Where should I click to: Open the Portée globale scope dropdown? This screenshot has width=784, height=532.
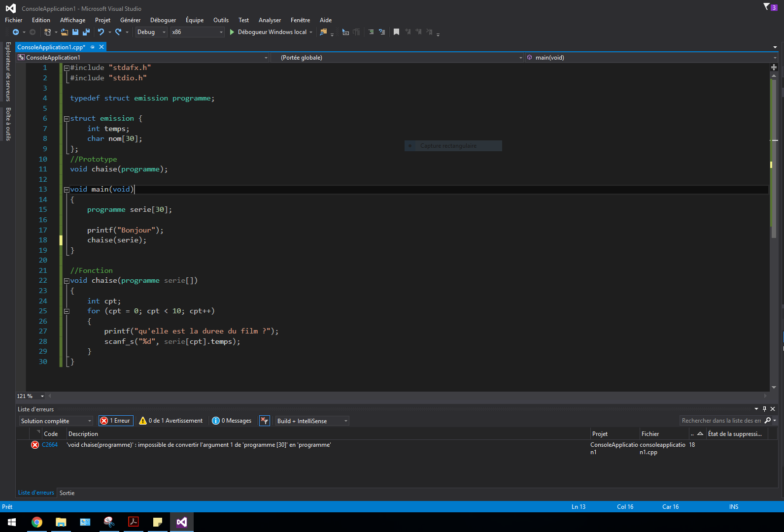(397, 58)
